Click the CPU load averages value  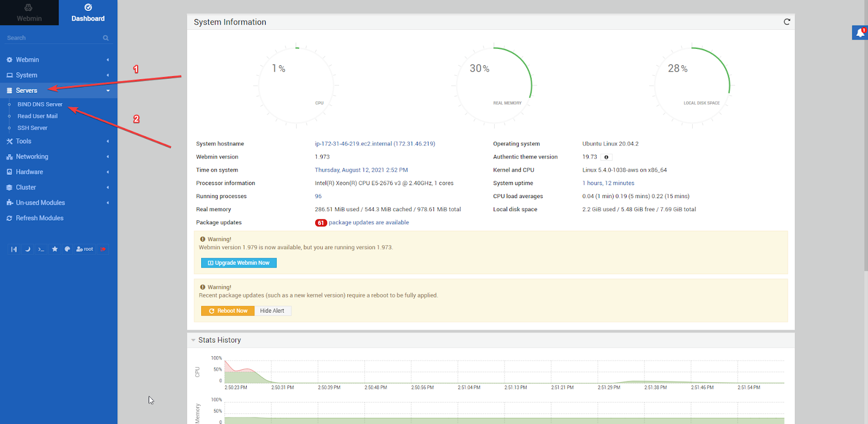[636, 197]
